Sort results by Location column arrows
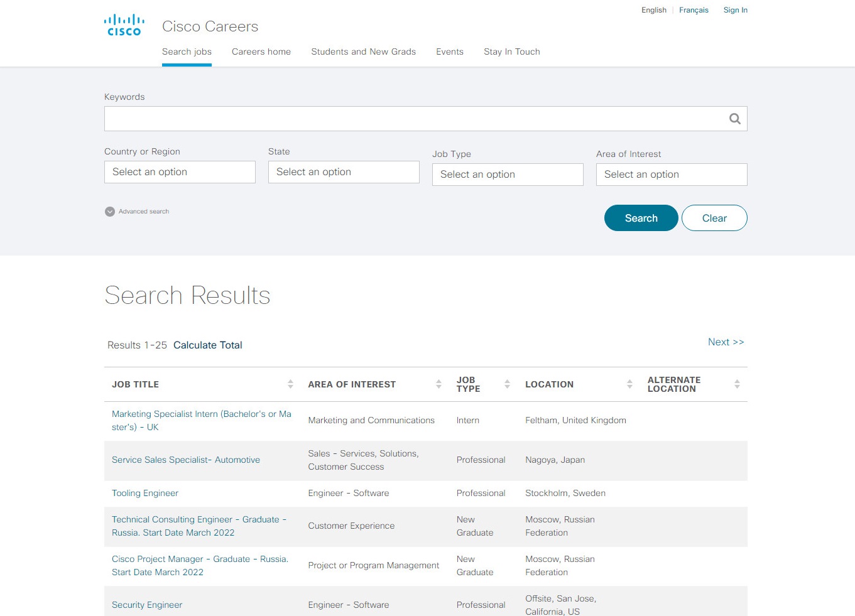Screen dimensions: 855x616 click(629, 384)
